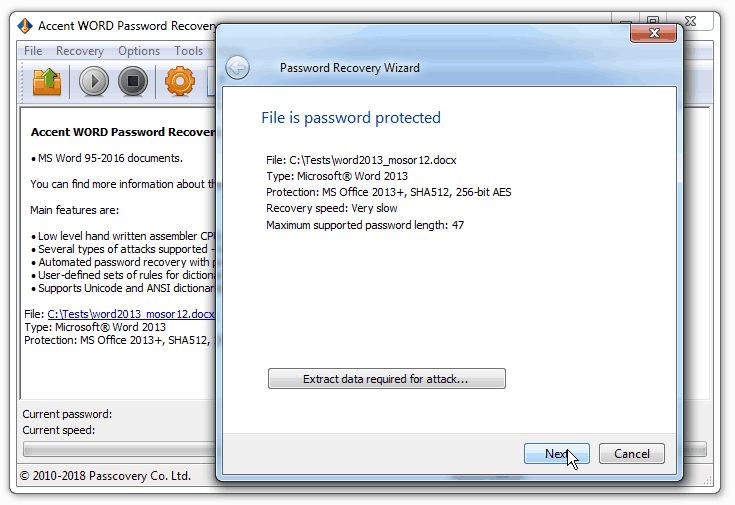This screenshot has width=735, height=505.
Task: Maximize the main application window
Action: [653, 20]
